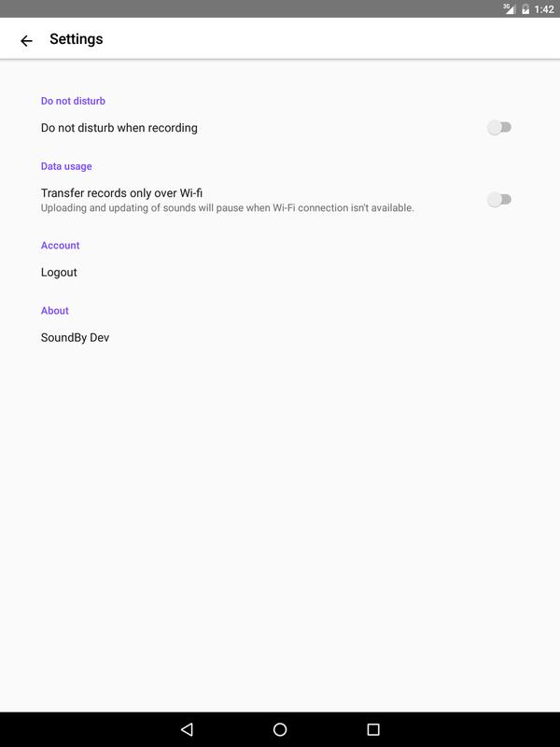Tap the Android back triangle in navigation bar

coord(187,729)
